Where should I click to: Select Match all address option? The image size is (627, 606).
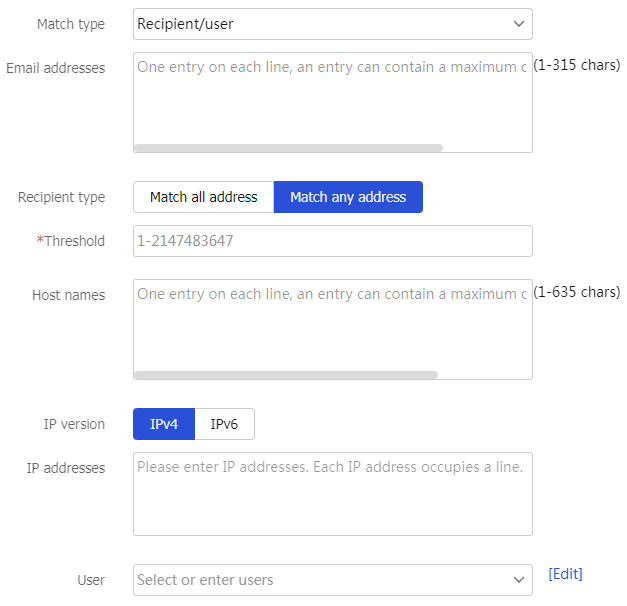point(204,197)
